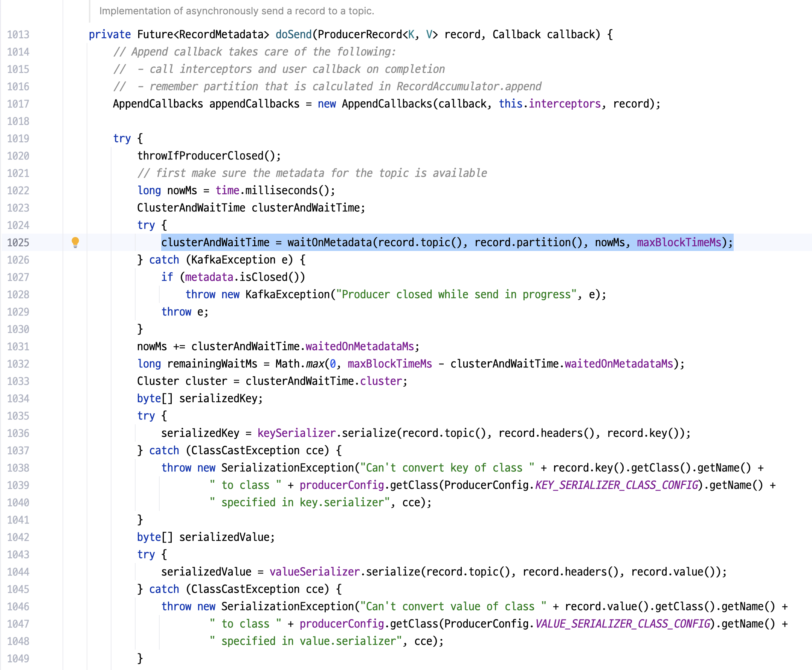The height and width of the screenshot is (670, 812).
Task: Click line number 1019 to set a breakpoint
Action: pyautogui.click(x=18, y=139)
